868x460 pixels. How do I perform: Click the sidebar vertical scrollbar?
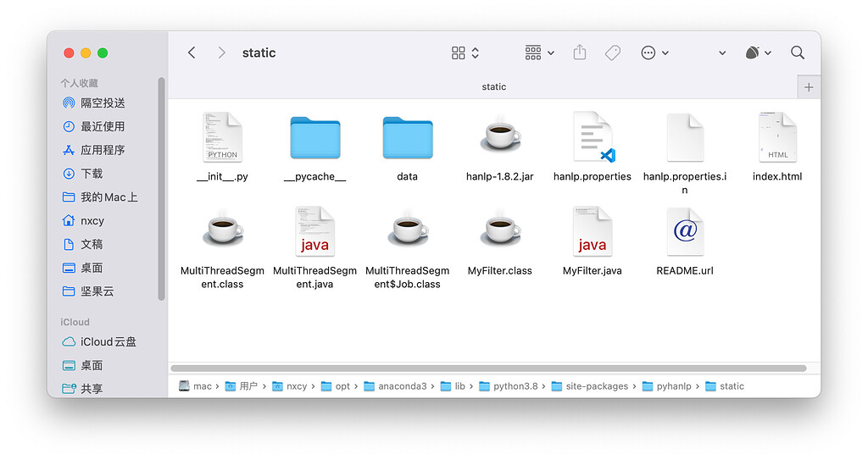click(161, 189)
